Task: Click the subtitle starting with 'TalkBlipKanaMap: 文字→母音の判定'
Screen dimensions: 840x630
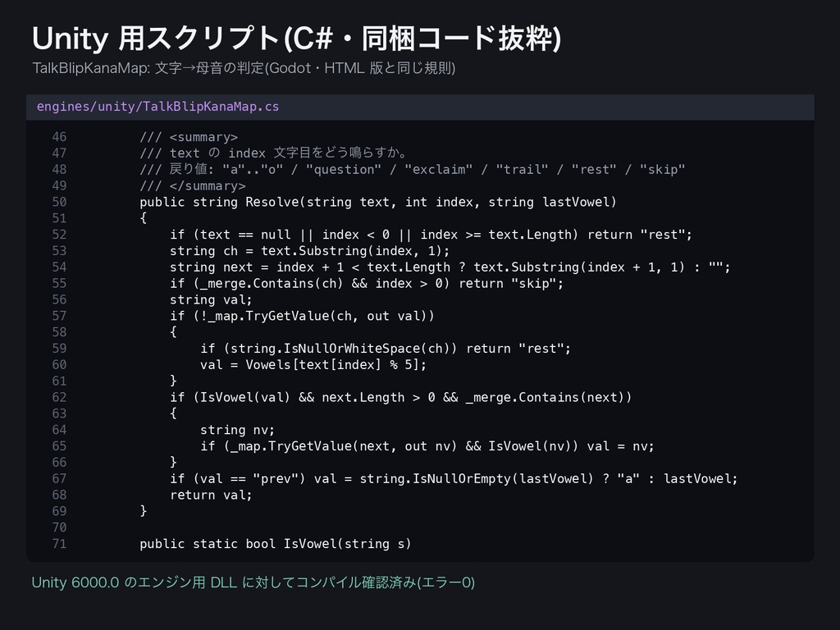Action: 244,68
